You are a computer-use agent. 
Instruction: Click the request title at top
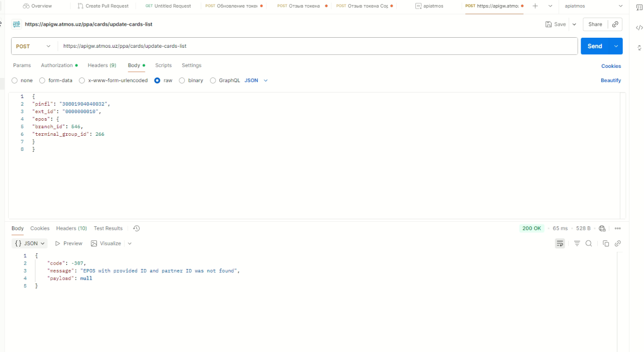point(88,24)
